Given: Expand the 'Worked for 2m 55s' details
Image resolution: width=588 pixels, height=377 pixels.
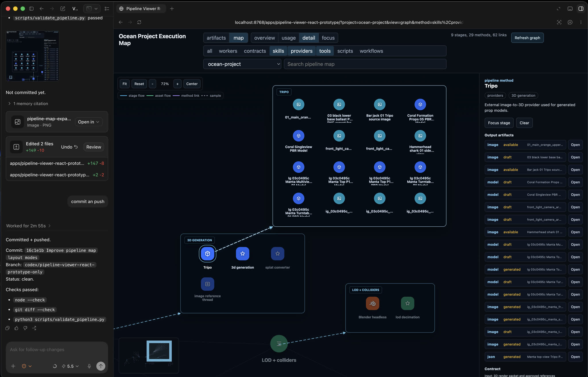Looking at the screenshot, I should click(28, 226).
